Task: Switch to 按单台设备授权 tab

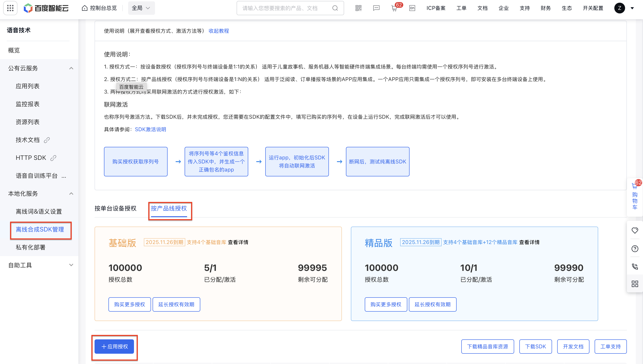Action: tap(115, 208)
